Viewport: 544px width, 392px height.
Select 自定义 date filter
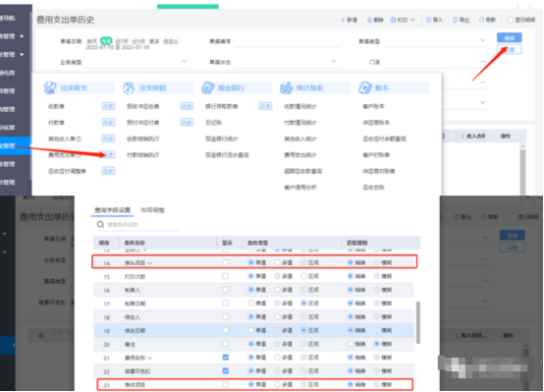coord(171,41)
